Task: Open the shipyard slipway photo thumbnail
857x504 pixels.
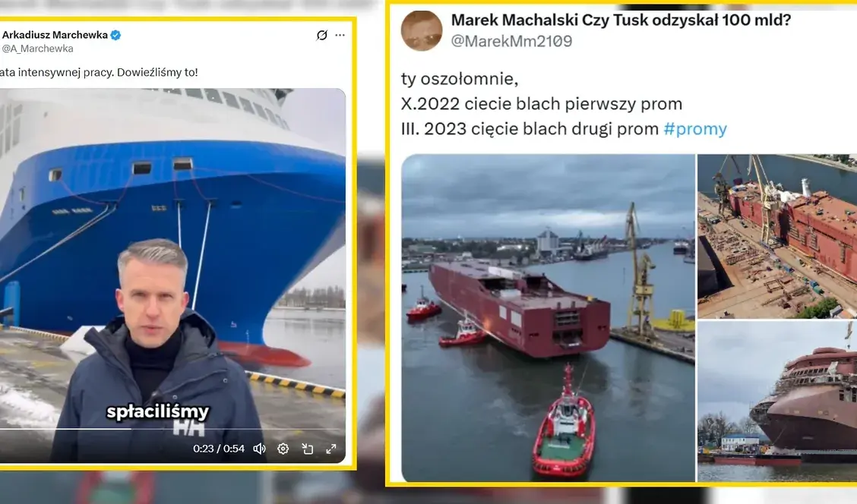Action: [x=777, y=236]
